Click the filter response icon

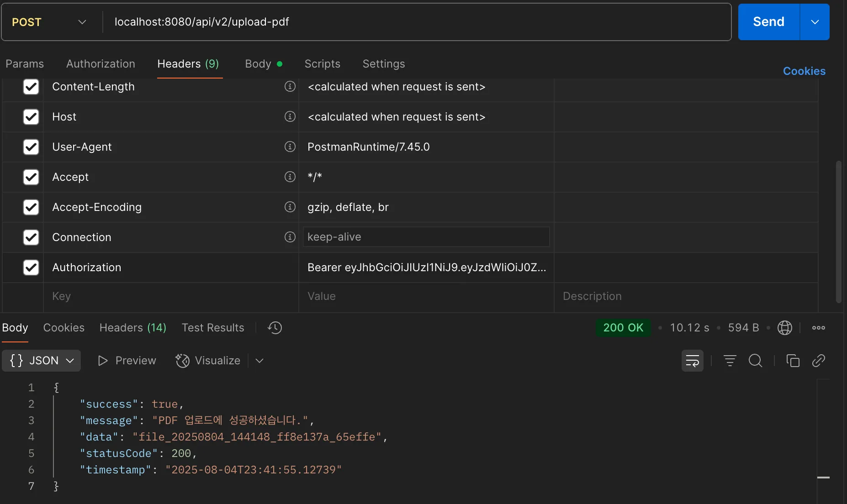click(730, 361)
